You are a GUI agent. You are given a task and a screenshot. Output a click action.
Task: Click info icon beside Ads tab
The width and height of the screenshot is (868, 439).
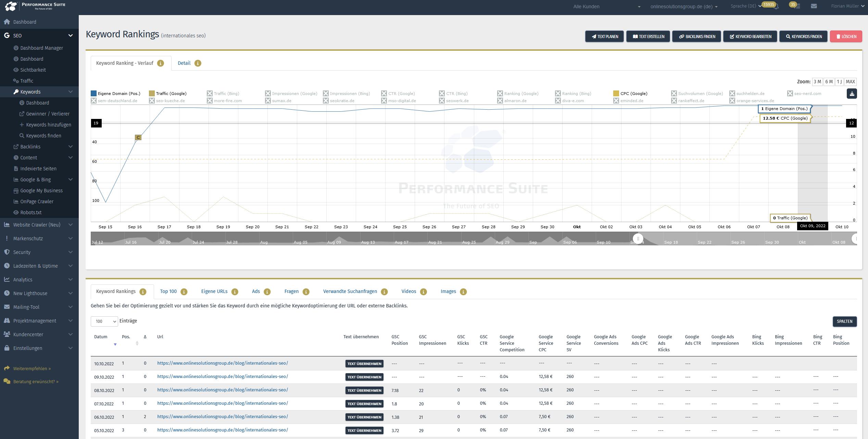[x=267, y=292]
